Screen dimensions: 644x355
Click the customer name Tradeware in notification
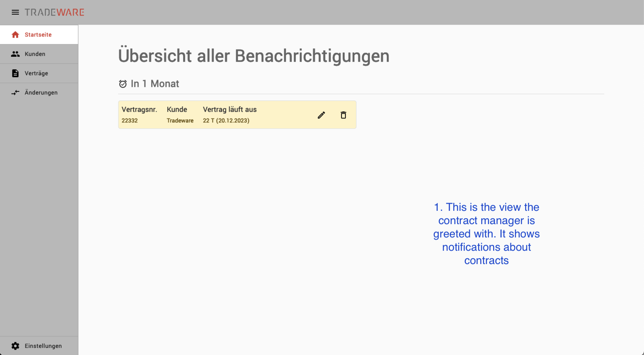click(180, 121)
